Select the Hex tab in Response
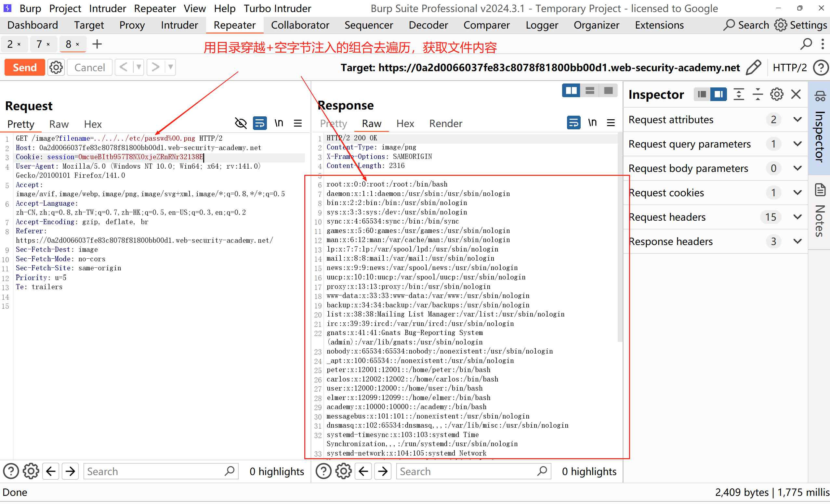Screen dimensions: 830x504 (x=405, y=123)
